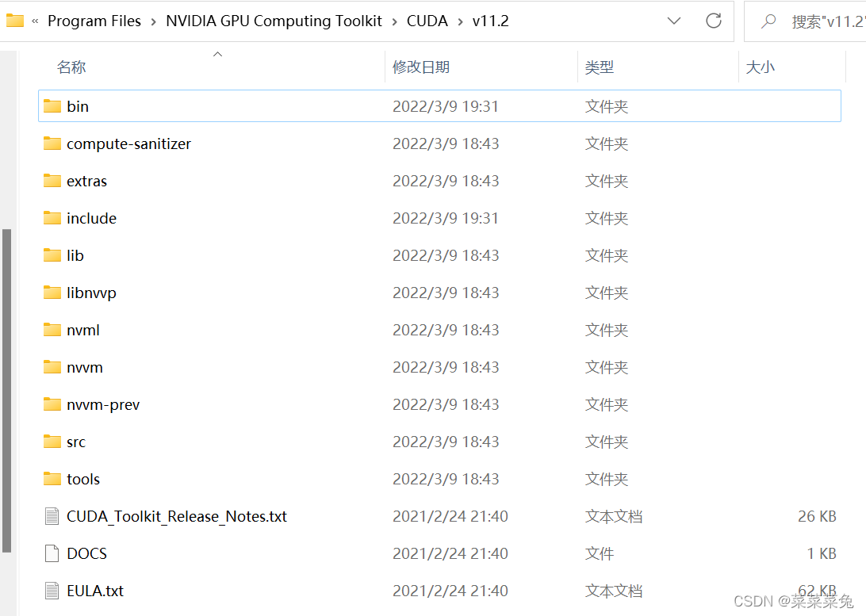Select the compute-sanitizer folder name
866x616 pixels.
pos(128,143)
